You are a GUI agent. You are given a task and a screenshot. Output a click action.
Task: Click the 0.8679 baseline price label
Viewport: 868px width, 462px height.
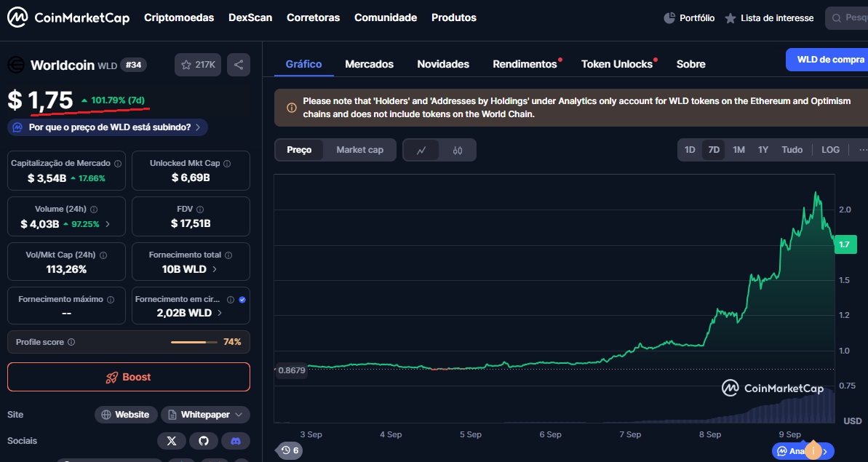(290, 370)
